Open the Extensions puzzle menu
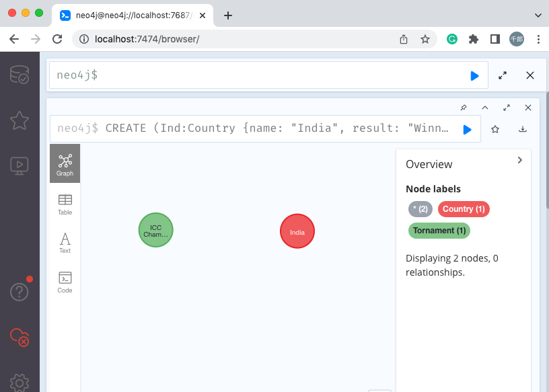Screen dimensions: 549x392 tap(474, 39)
